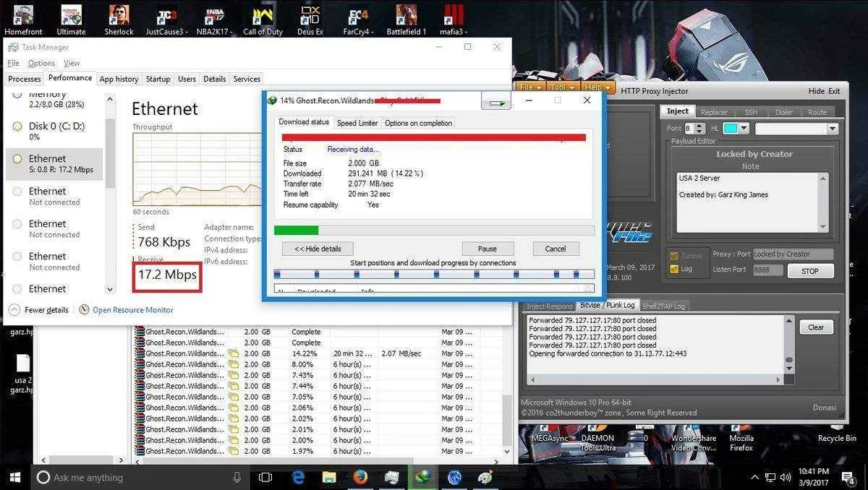
Task: Cancel the current download
Action: click(555, 249)
